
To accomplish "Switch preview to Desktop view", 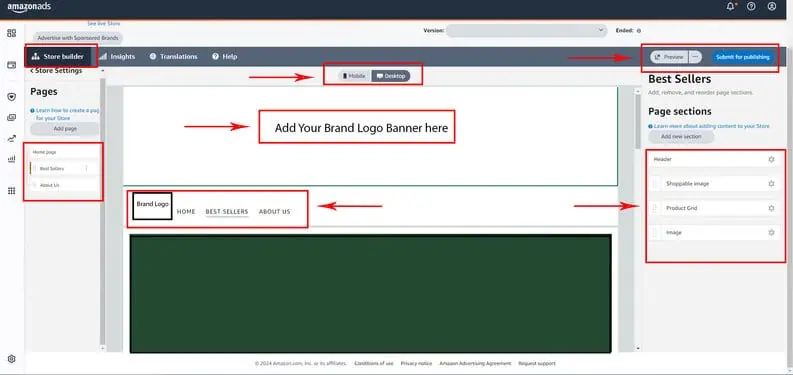I will pyautogui.click(x=391, y=76).
